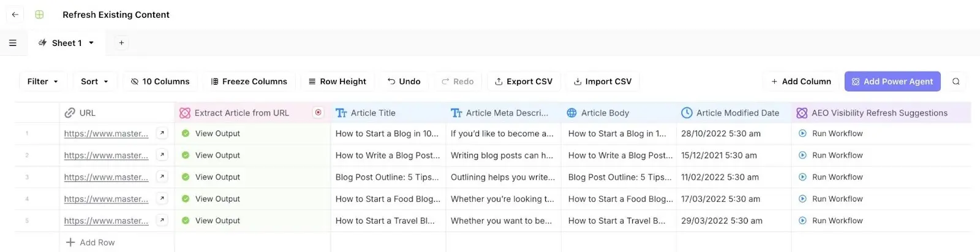Select title cell 'Blog Post Outline: 5 Tips...'

point(388,177)
